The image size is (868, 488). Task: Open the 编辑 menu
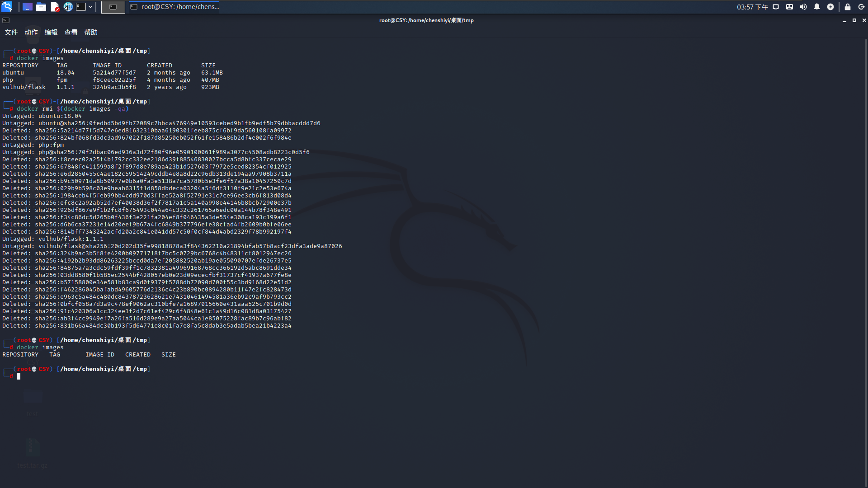tap(51, 33)
